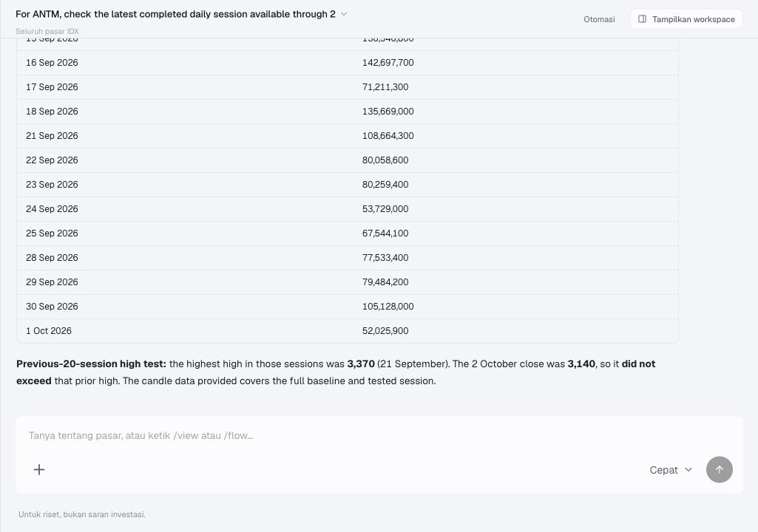Click the bold 3,140 close value
The width and height of the screenshot is (758, 532).
(x=581, y=364)
